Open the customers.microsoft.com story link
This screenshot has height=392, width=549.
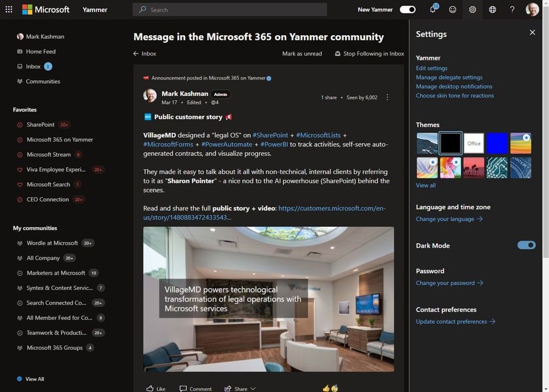click(264, 212)
